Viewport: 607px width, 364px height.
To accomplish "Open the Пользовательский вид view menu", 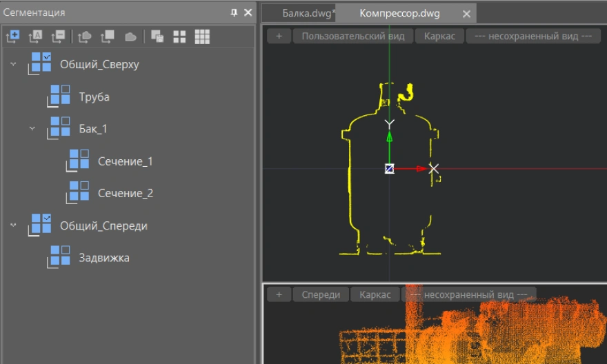I will coord(353,36).
